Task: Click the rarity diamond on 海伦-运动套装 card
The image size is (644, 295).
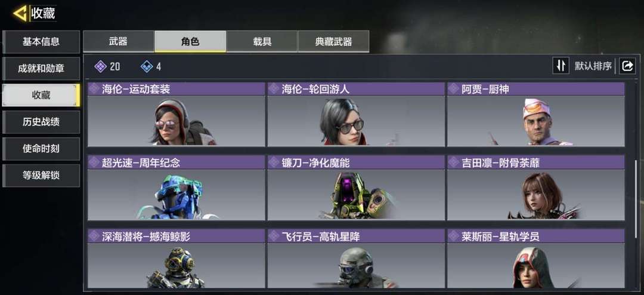Action: [x=95, y=89]
